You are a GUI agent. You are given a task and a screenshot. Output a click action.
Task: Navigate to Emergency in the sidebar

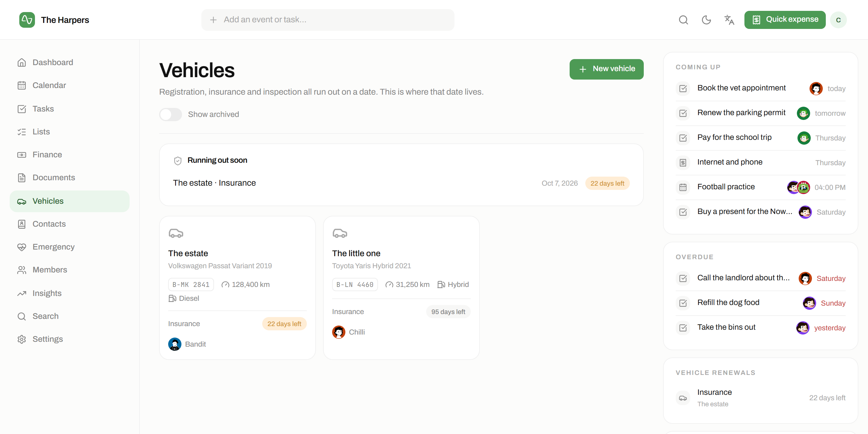(69, 247)
